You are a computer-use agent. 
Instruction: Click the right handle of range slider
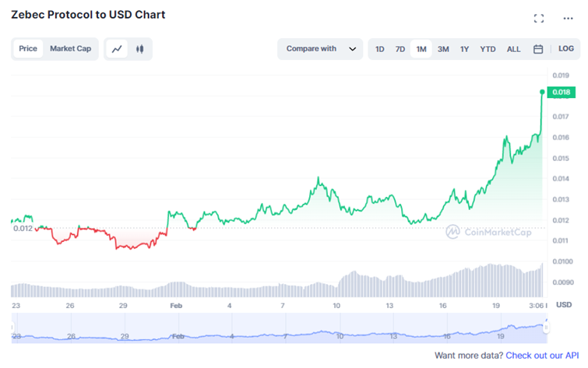point(546,328)
